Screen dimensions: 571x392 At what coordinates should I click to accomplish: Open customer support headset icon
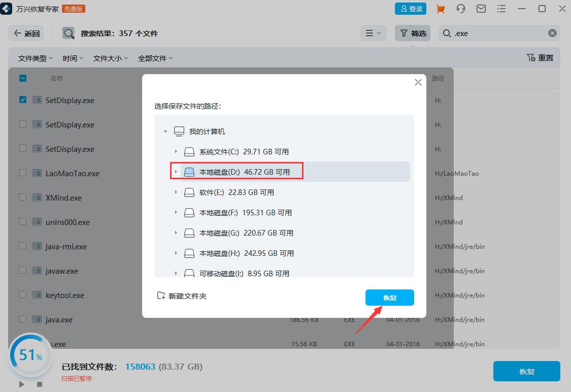click(x=461, y=9)
